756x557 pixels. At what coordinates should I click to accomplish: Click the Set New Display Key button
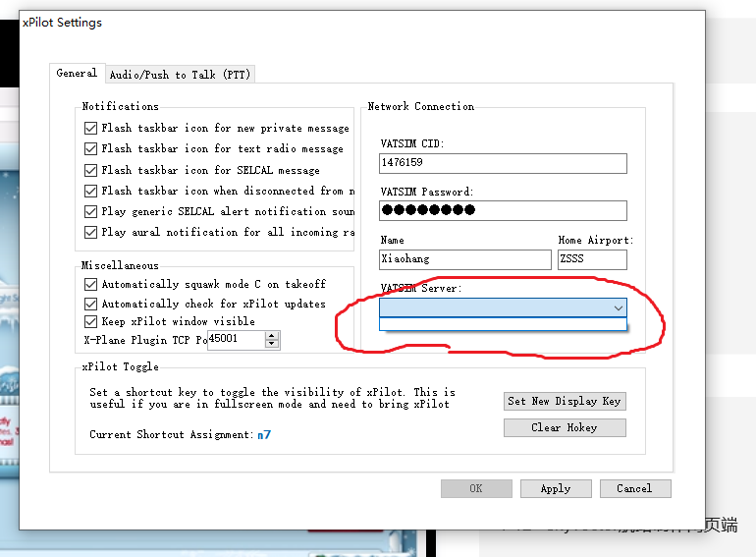tap(565, 401)
